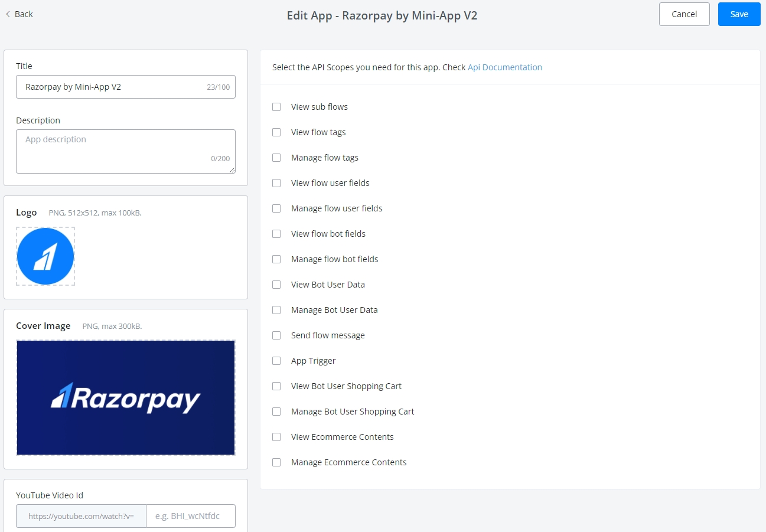Image resolution: width=766 pixels, height=532 pixels.
Task: Click the Title input field
Action: coord(112,87)
